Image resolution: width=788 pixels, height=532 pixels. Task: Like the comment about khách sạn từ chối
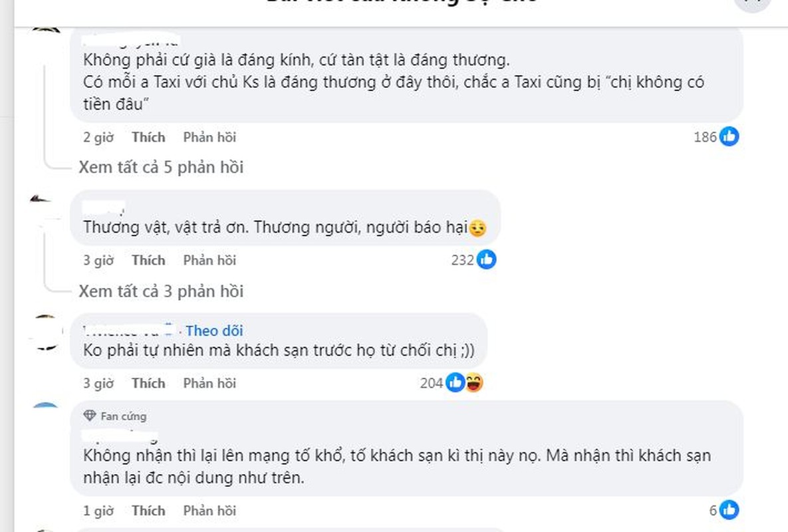pyautogui.click(x=148, y=383)
